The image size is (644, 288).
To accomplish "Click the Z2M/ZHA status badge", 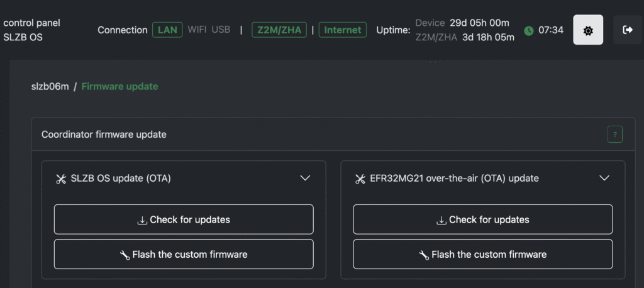I will tap(278, 30).
